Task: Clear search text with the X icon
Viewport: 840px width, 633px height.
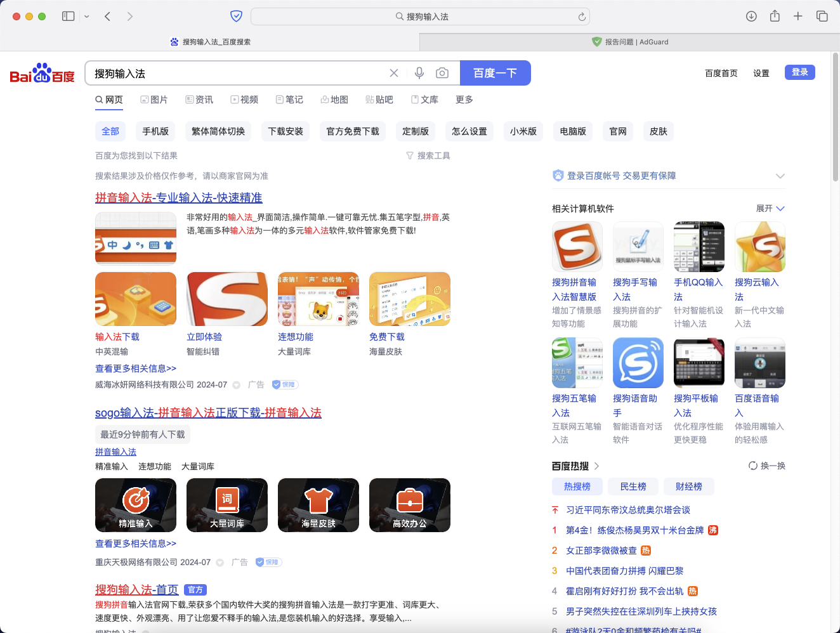Action: 394,73
